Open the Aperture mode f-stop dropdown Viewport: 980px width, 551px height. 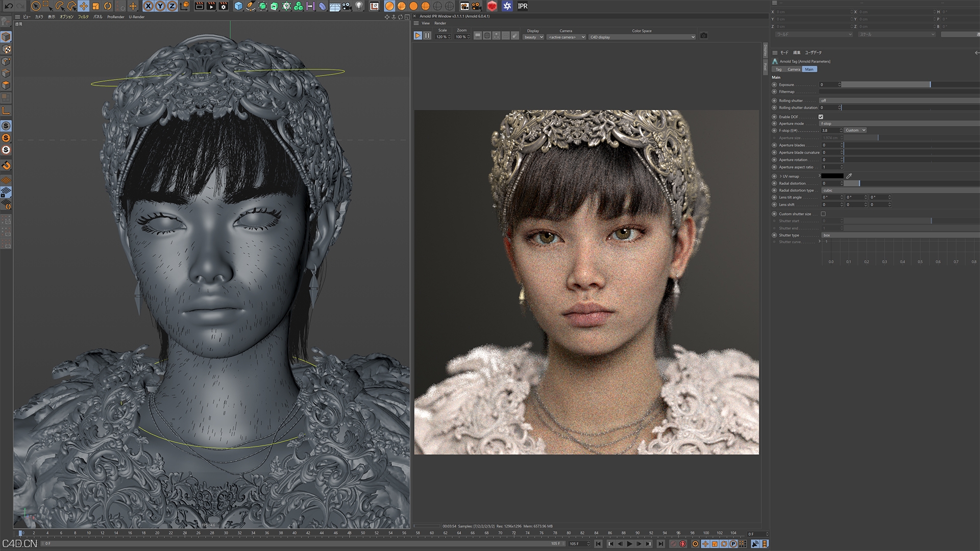(899, 123)
